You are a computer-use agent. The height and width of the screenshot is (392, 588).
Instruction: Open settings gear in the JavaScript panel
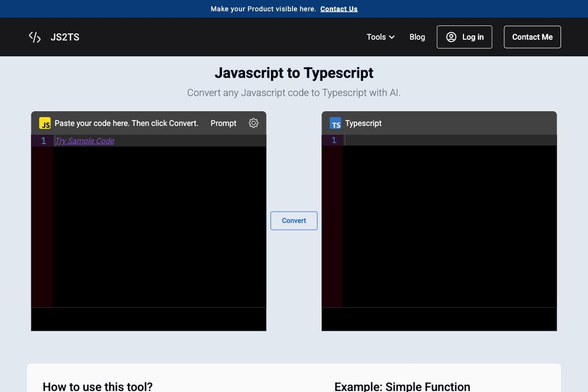(254, 123)
